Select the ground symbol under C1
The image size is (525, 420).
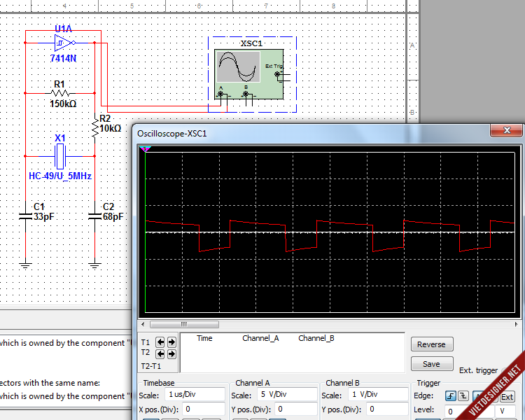pyautogui.click(x=25, y=266)
